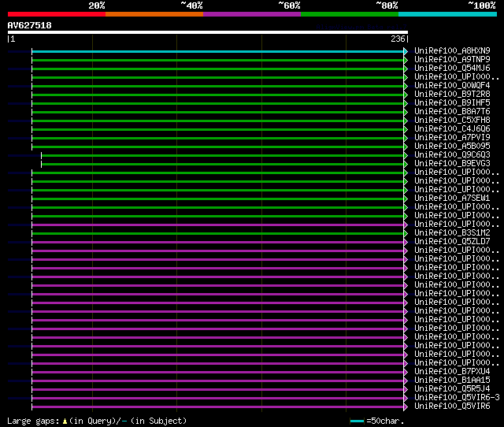Open the UniRef100_B8A7T6 hit label
Image resolution: width=504 pixels, height=427 pixels.
coord(452,112)
